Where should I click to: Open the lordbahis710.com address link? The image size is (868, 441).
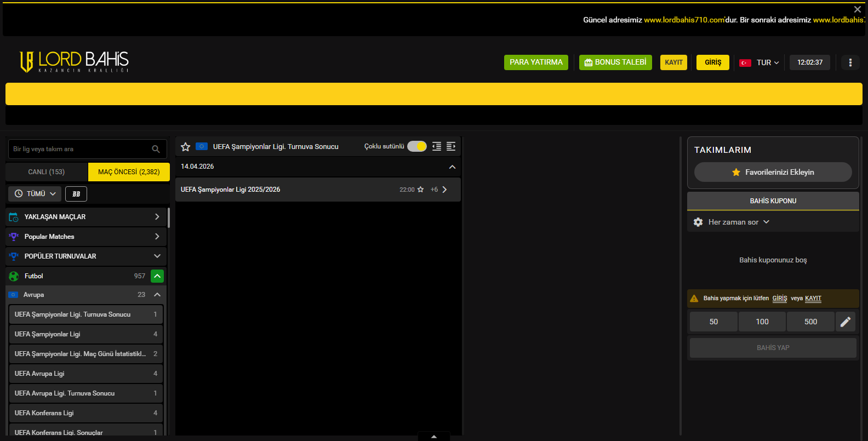[684, 20]
